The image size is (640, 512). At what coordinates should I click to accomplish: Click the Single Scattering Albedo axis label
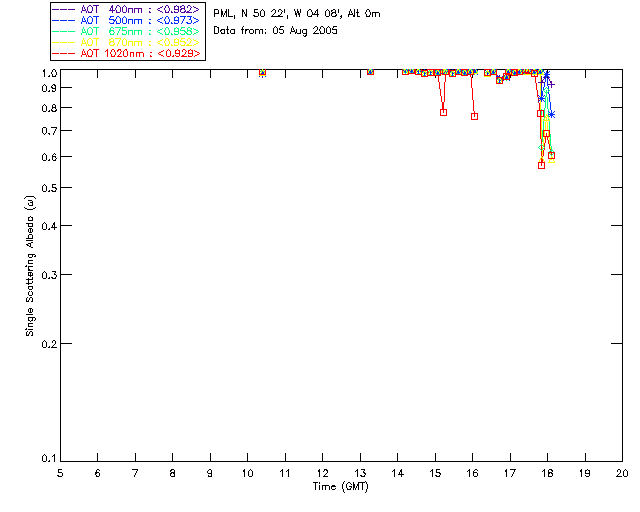tap(30, 266)
